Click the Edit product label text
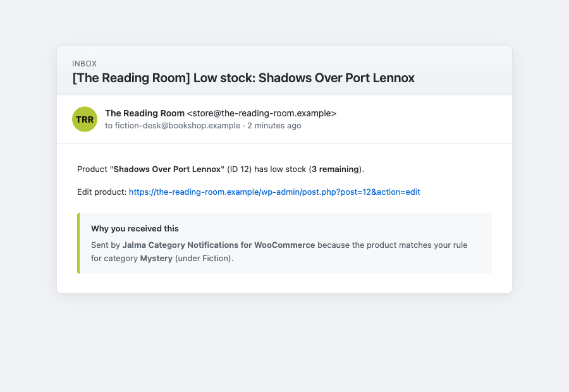The image size is (569, 392). tap(102, 192)
